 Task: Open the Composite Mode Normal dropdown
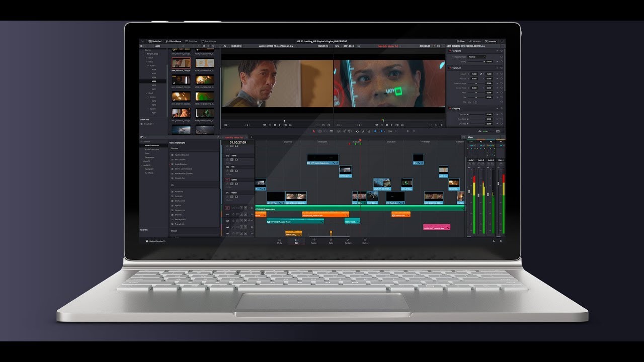[x=476, y=57]
